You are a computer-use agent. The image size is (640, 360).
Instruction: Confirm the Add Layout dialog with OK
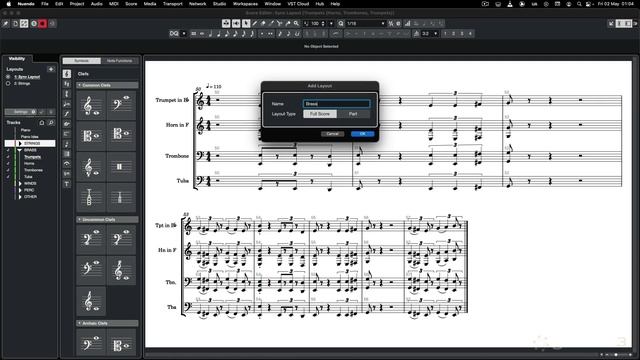(x=362, y=134)
